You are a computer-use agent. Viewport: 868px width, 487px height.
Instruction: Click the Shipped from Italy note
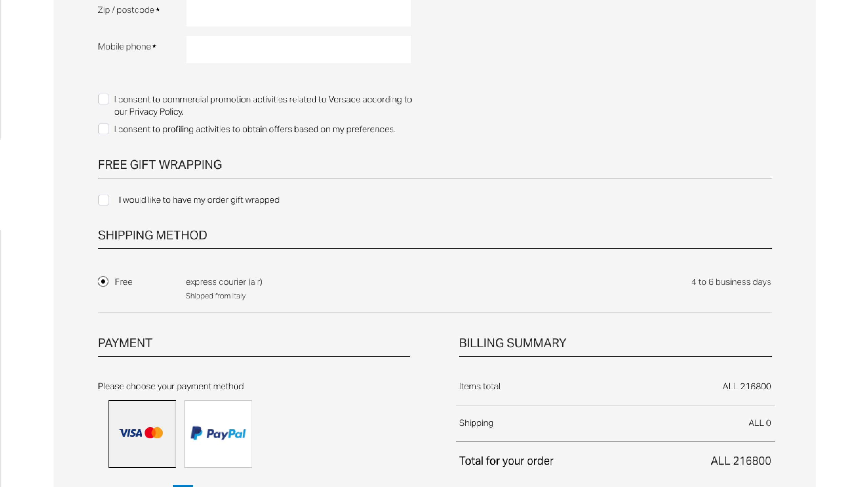[x=216, y=296]
